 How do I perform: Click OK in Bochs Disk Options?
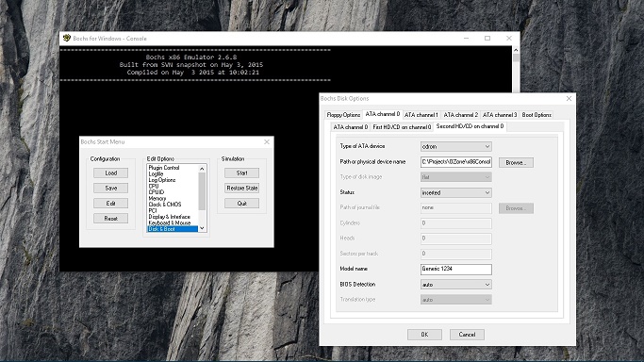click(424, 335)
